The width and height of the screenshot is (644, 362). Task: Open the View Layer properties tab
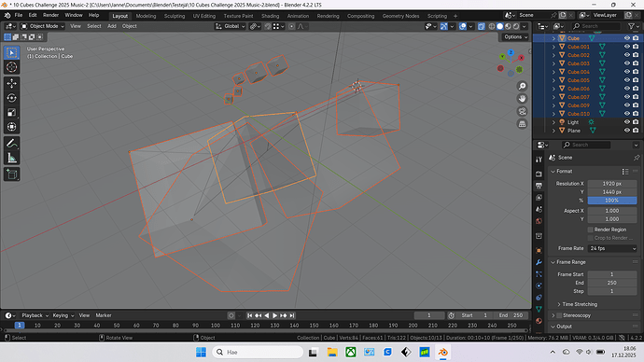pos(539,198)
